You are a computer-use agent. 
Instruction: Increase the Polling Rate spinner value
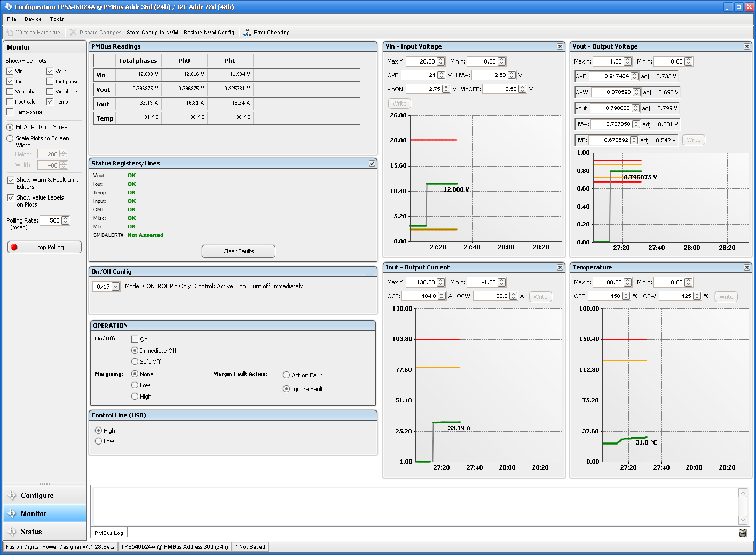66,218
